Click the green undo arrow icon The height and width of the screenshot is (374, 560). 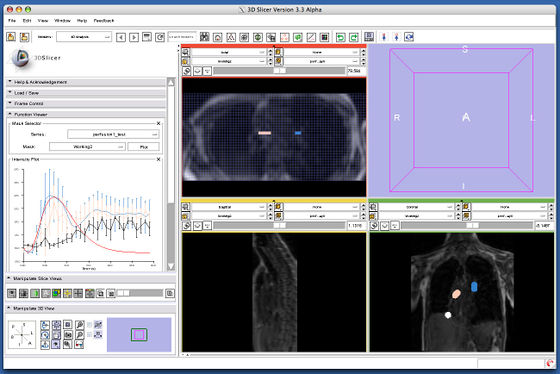[341, 37]
